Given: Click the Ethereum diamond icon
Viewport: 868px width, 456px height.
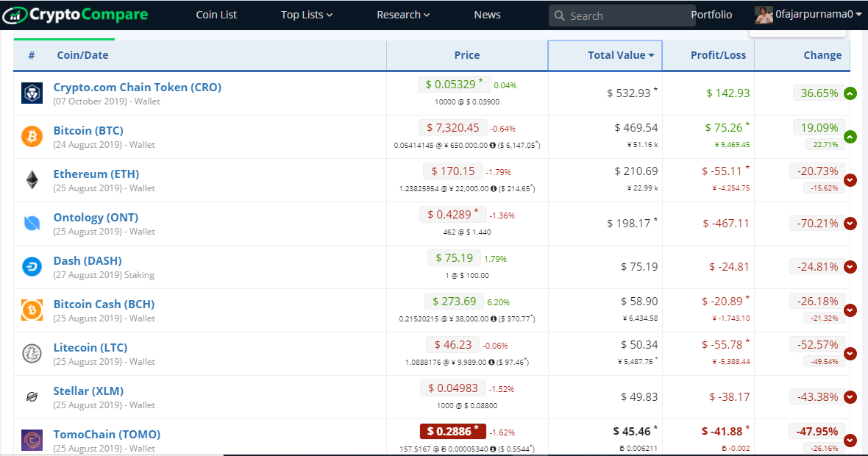Looking at the screenshot, I should click(x=32, y=180).
